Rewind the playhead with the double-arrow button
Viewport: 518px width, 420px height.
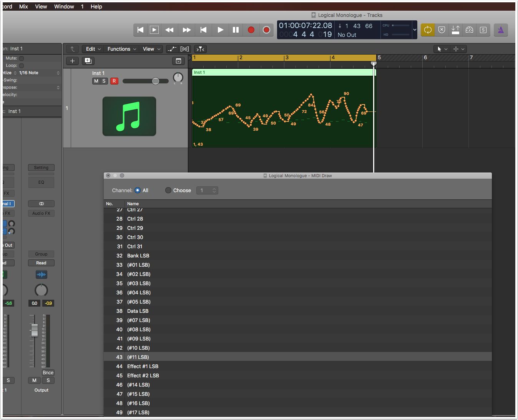point(169,30)
